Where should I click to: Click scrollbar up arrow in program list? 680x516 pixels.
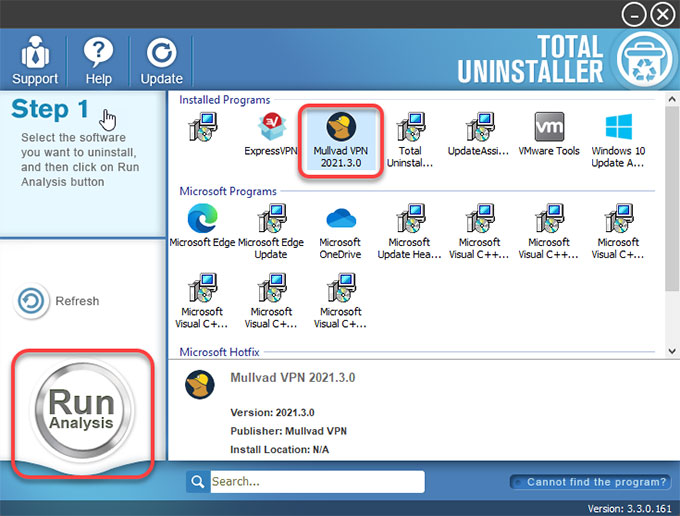click(x=672, y=100)
